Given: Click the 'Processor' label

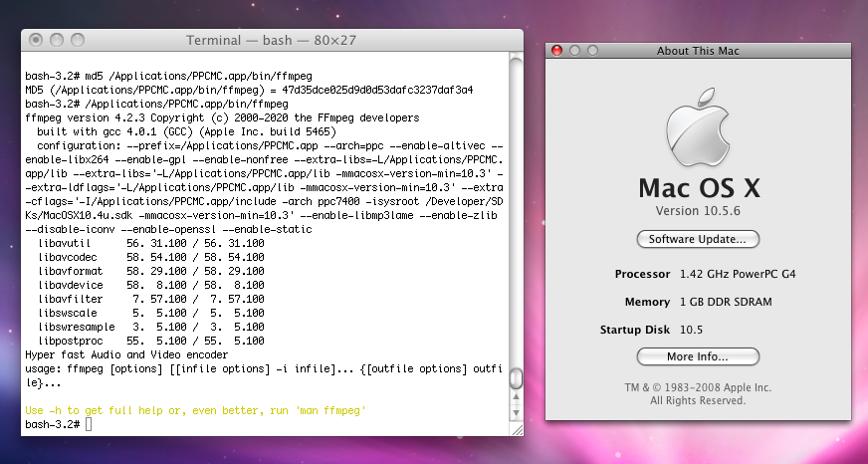Looking at the screenshot, I should pyautogui.click(x=642, y=274).
